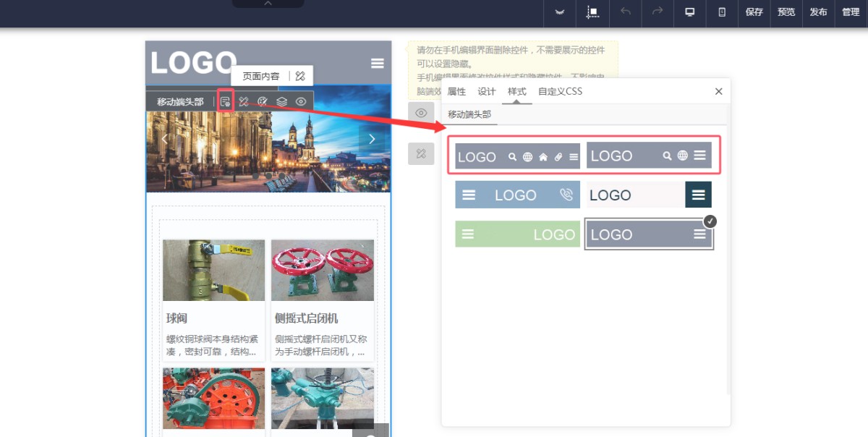Viewport: 868px width, 437px height.
Task: Click the layers icon on 移动端头部 toolbar
Action: (x=282, y=101)
